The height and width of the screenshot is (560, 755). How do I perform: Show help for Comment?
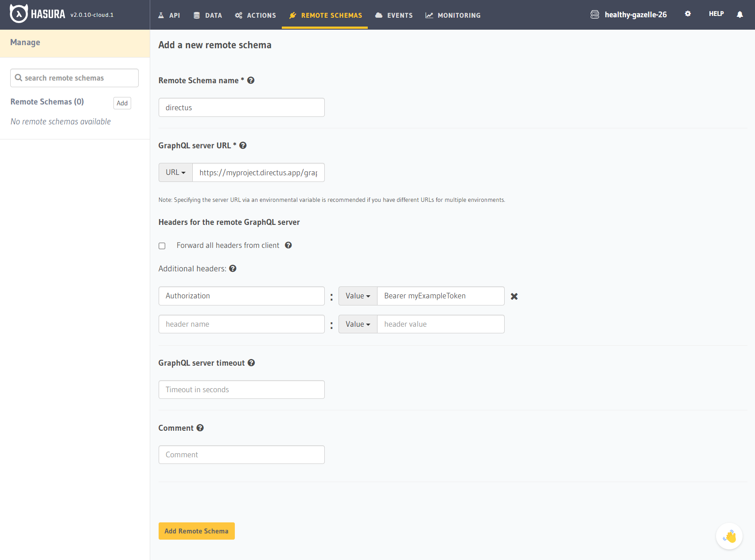pyautogui.click(x=200, y=428)
